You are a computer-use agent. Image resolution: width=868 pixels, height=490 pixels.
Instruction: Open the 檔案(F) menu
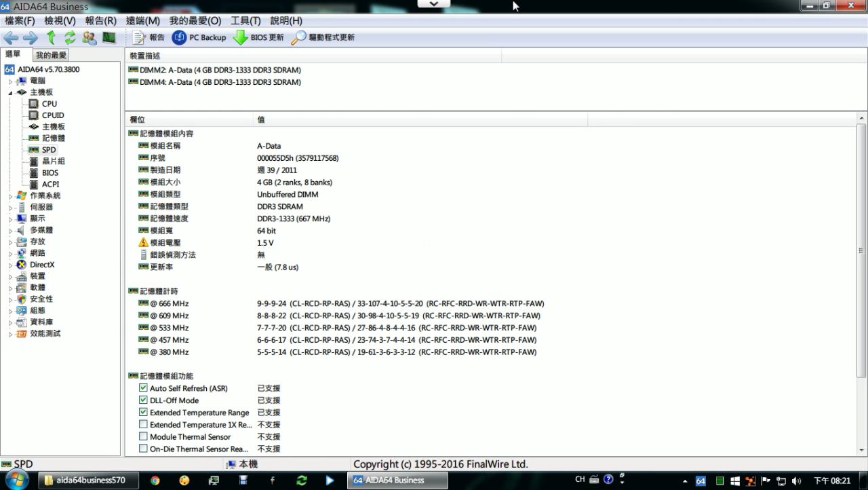(20, 21)
